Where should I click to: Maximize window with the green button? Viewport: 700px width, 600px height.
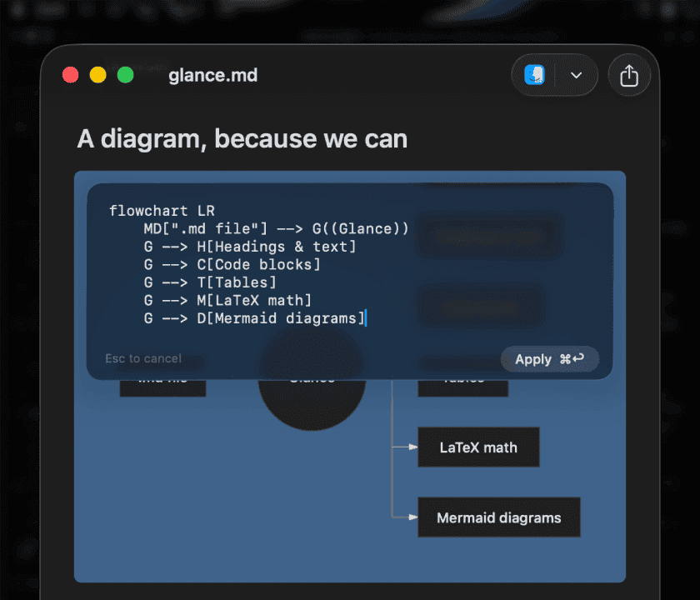click(x=126, y=75)
